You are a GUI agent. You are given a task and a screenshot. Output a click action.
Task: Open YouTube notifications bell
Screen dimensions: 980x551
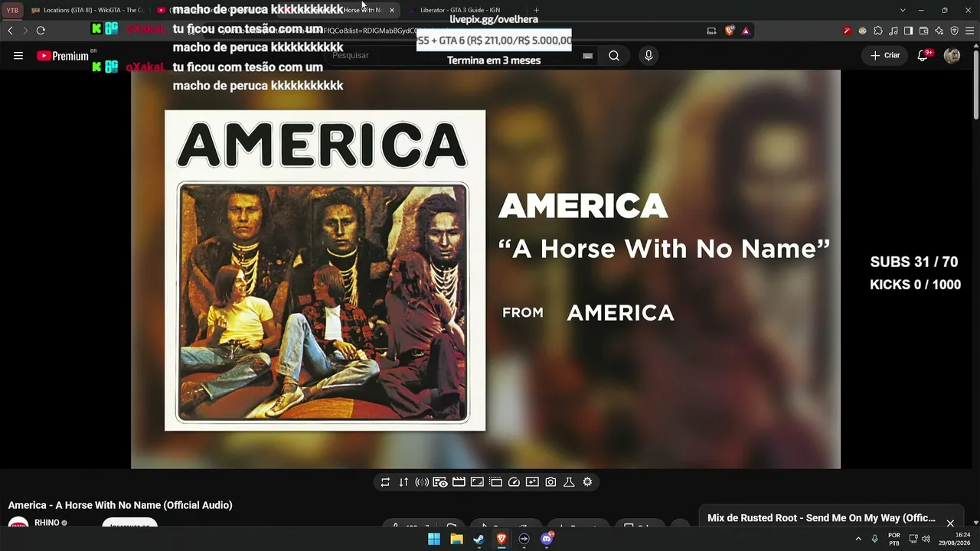[x=923, y=56]
